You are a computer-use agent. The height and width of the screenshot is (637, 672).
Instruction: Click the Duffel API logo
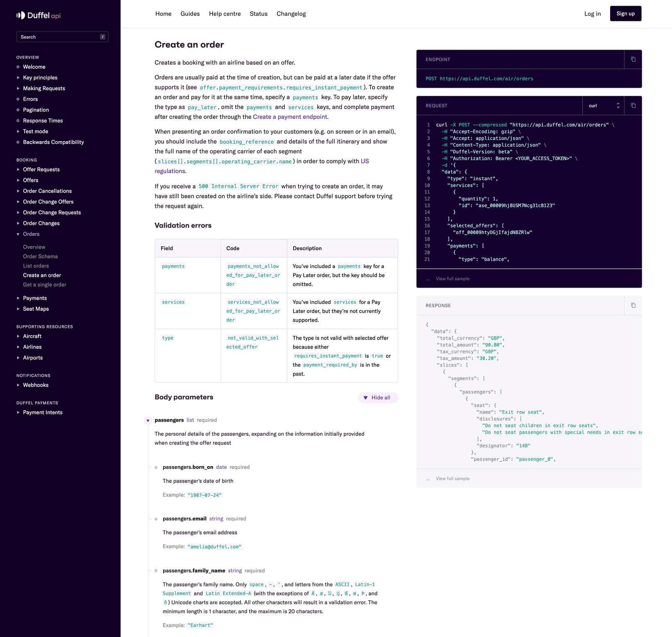tap(39, 16)
